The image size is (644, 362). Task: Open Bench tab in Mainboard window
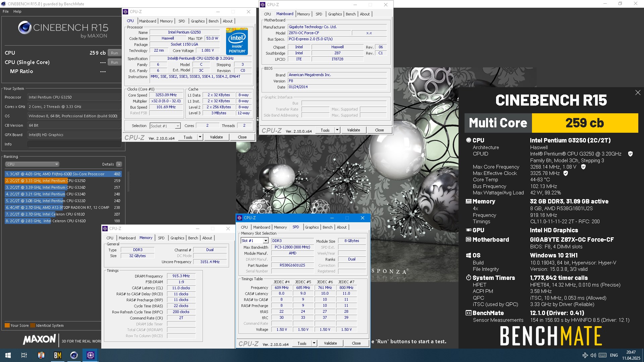[351, 14]
